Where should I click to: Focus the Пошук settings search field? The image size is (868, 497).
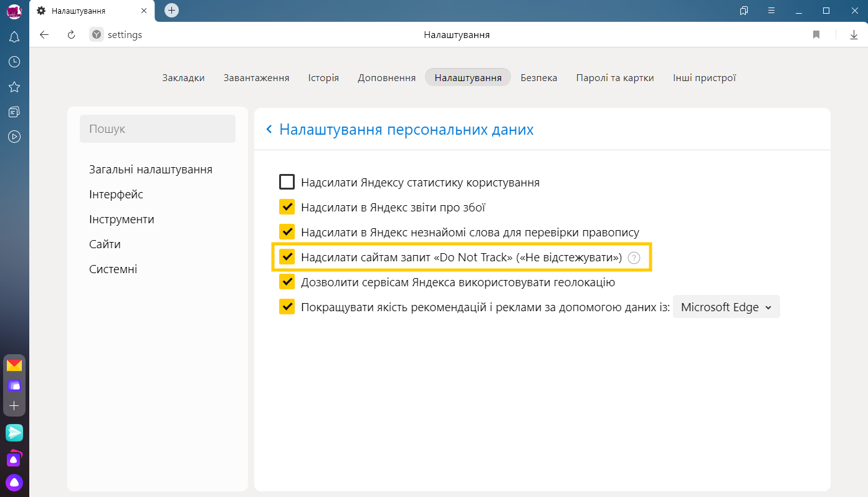pyautogui.click(x=158, y=129)
